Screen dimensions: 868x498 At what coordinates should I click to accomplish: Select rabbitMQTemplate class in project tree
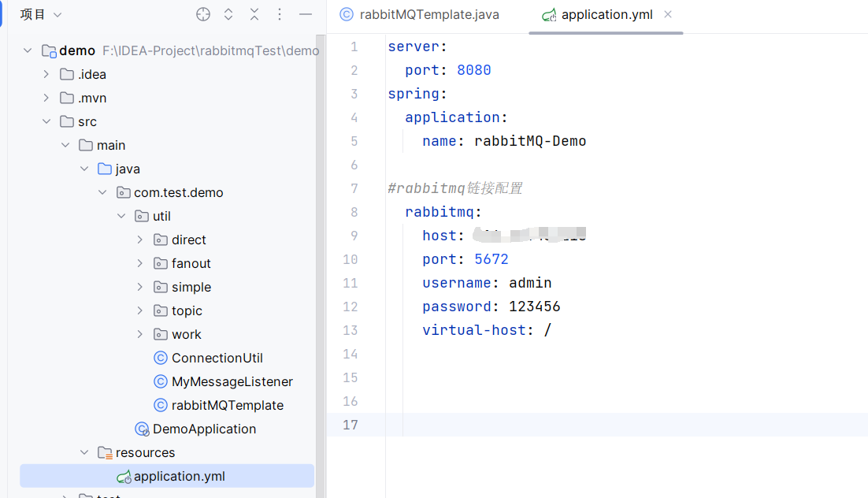228,406
